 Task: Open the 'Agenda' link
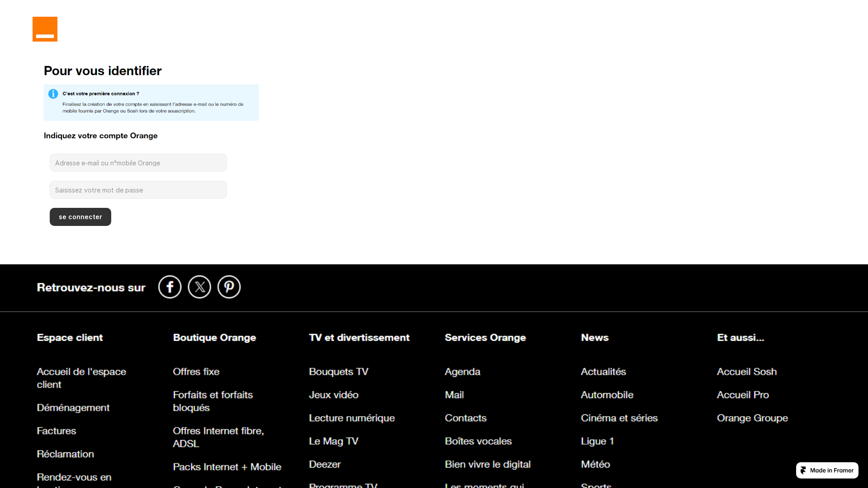pyautogui.click(x=462, y=371)
